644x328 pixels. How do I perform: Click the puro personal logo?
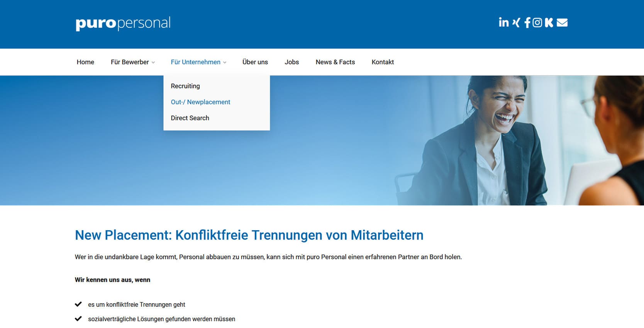[x=123, y=23]
